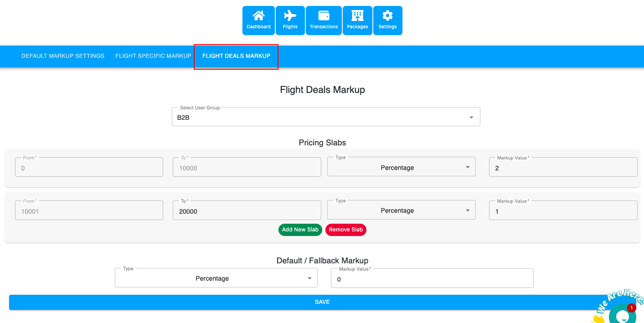Expand the Select User Group dropdown
Image resolution: width=644 pixels, height=323 pixels.
(x=325, y=118)
